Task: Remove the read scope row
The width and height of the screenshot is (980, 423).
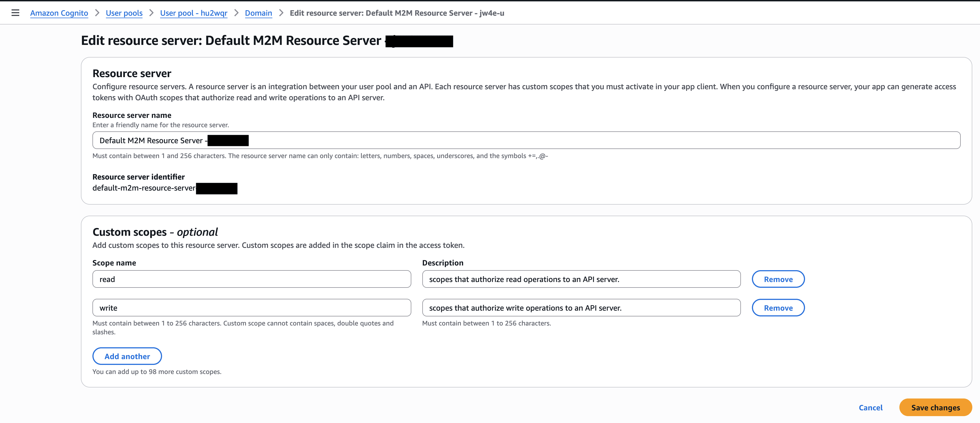Action: click(778, 279)
